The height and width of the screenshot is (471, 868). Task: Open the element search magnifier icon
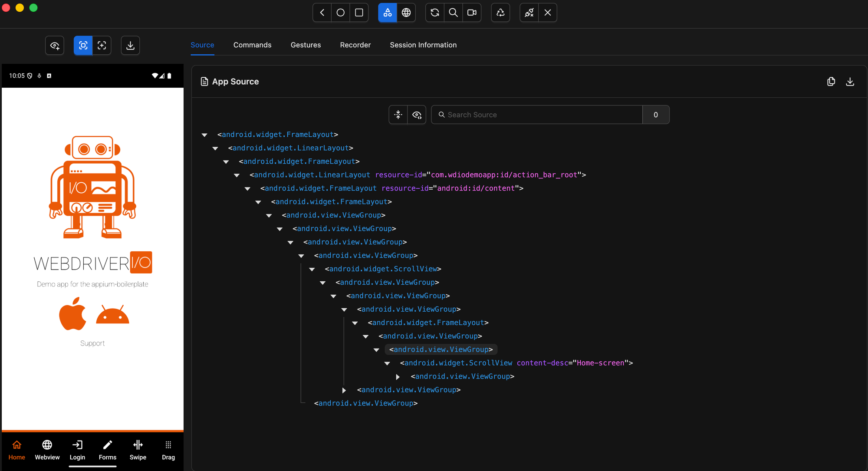point(453,13)
